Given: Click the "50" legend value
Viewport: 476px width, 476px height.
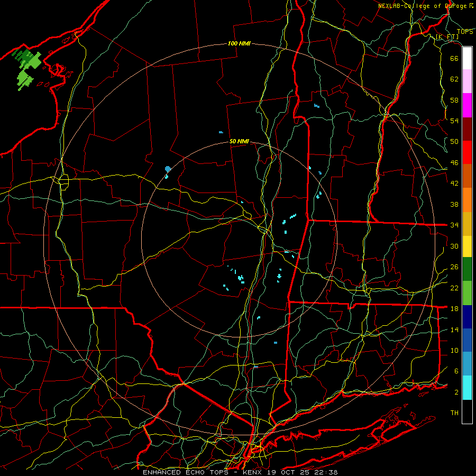Looking at the screenshot, I should click(x=454, y=142).
